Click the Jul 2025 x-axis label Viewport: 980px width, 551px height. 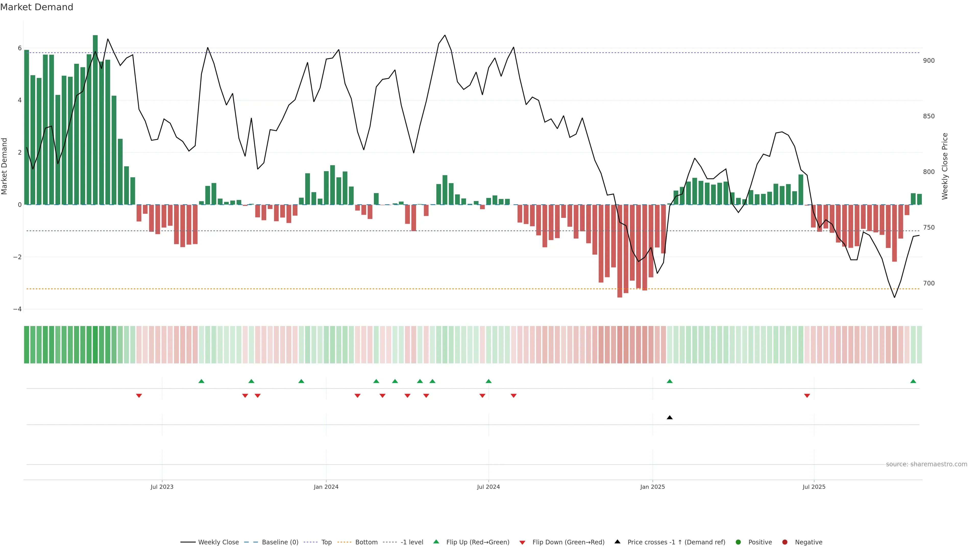point(814,487)
